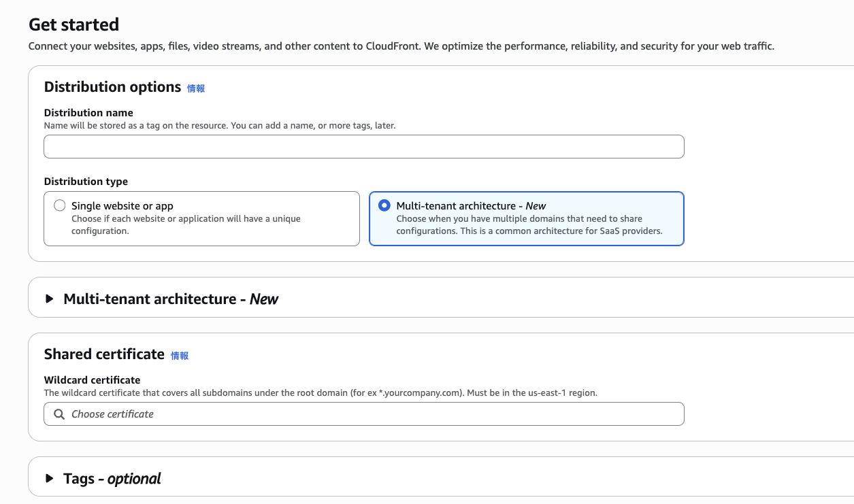This screenshot has width=854, height=504.
Task: Click the Wildcard certificate field label
Action: pos(92,380)
